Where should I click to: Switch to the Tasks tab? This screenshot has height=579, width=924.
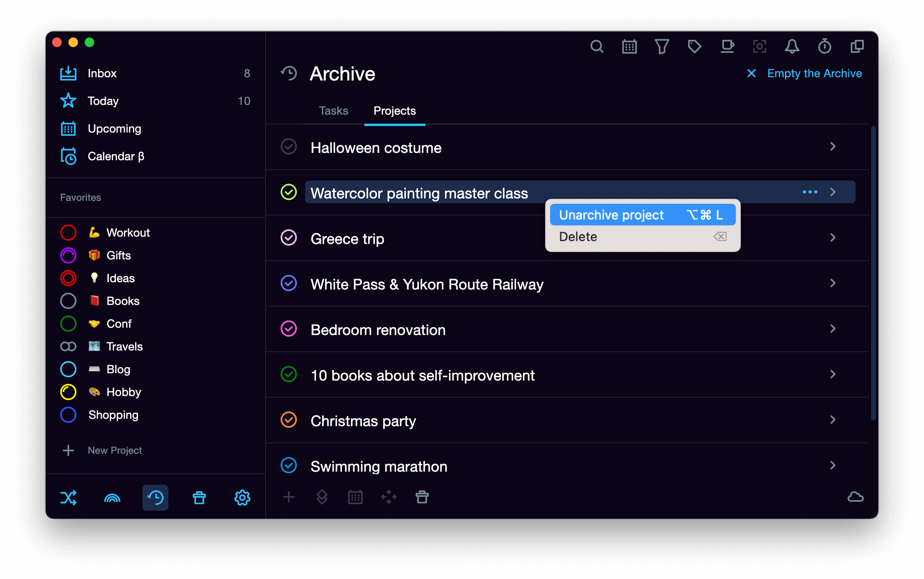click(x=333, y=111)
